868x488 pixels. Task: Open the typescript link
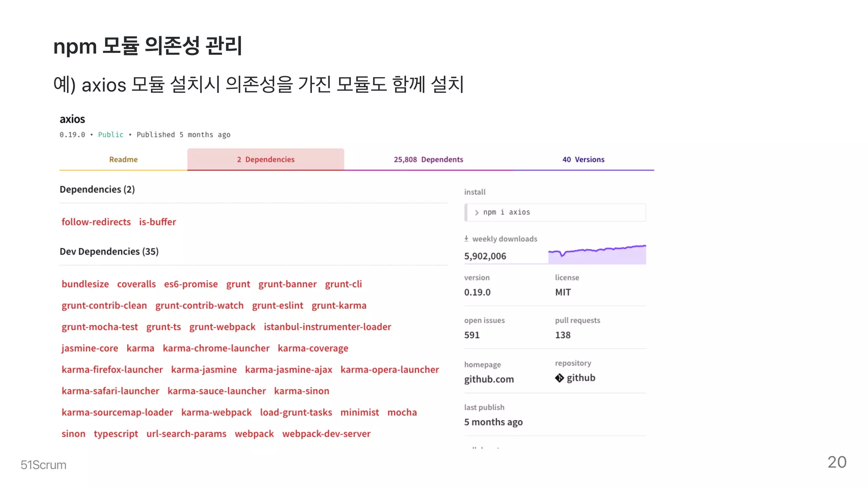pyautogui.click(x=116, y=434)
